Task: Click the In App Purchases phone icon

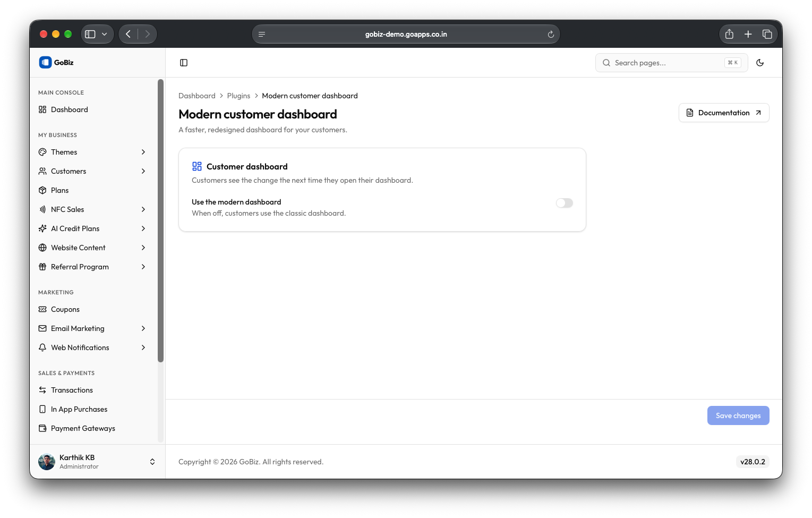Action: click(42, 409)
